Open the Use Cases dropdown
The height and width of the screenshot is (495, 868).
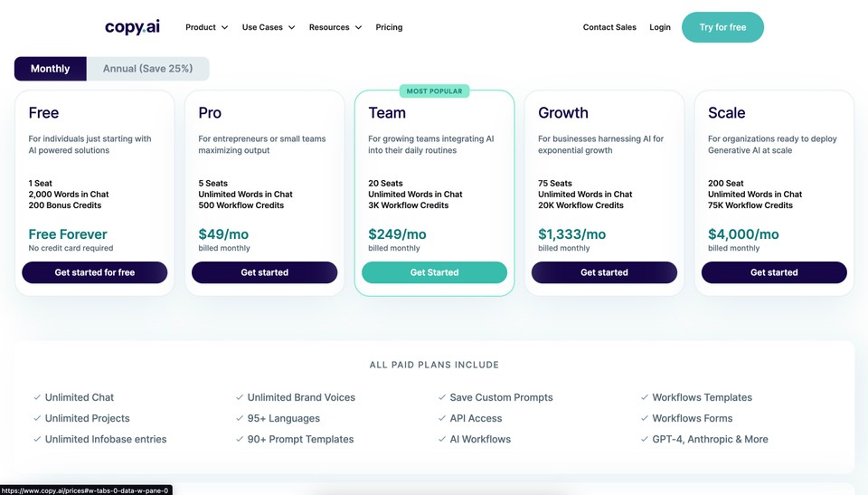pos(269,27)
